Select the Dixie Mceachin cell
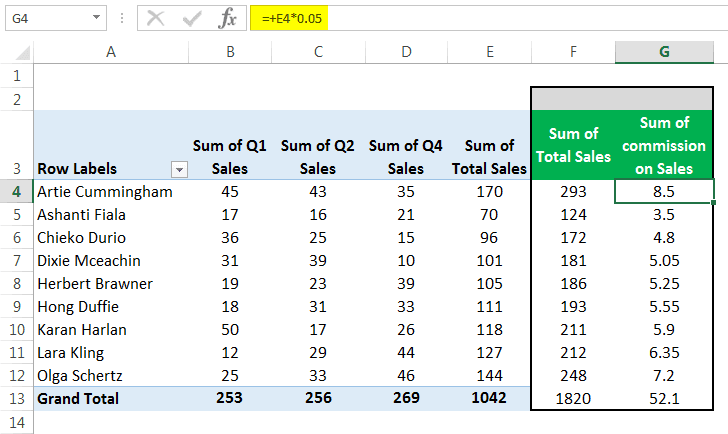 (x=111, y=260)
